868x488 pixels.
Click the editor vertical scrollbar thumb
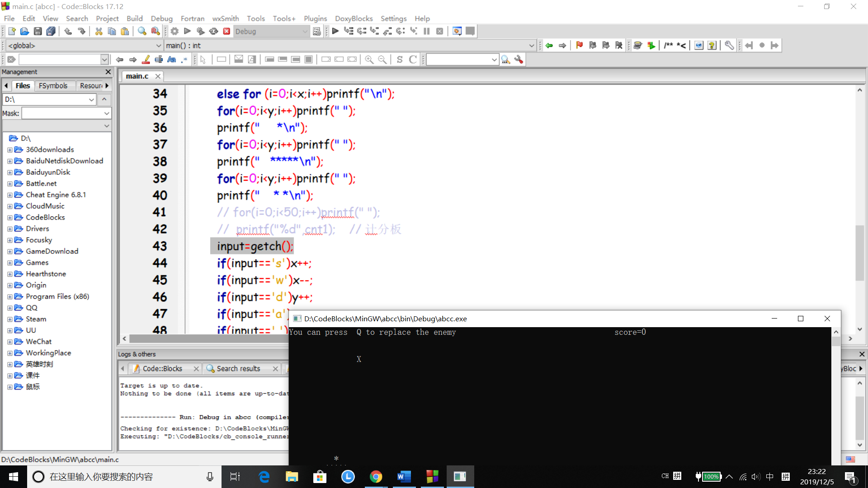point(859,253)
